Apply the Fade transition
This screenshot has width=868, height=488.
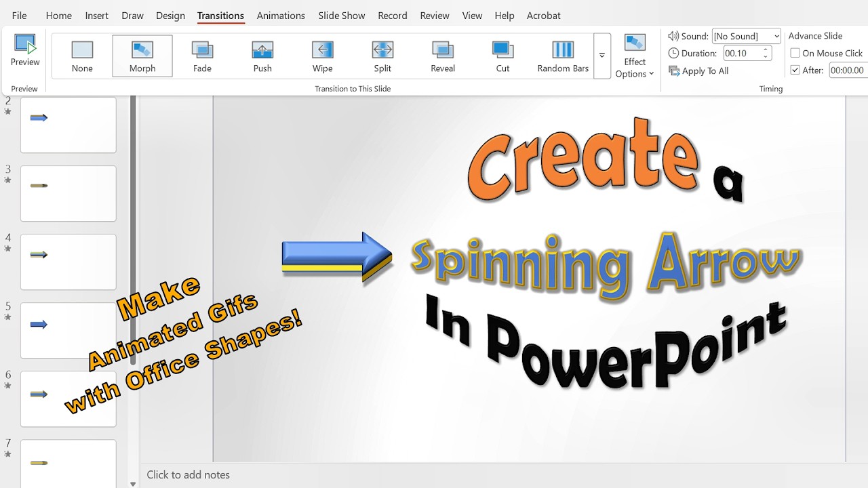click(202, 56)
